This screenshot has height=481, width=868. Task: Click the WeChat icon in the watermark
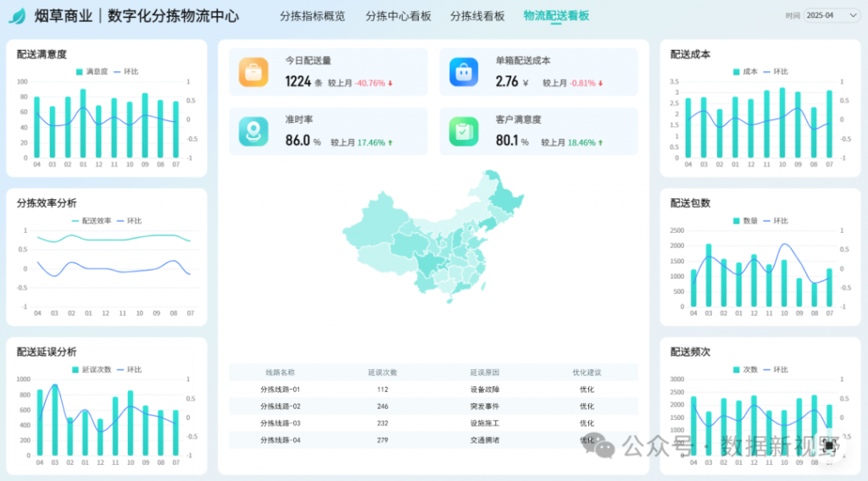click(604, 445)
